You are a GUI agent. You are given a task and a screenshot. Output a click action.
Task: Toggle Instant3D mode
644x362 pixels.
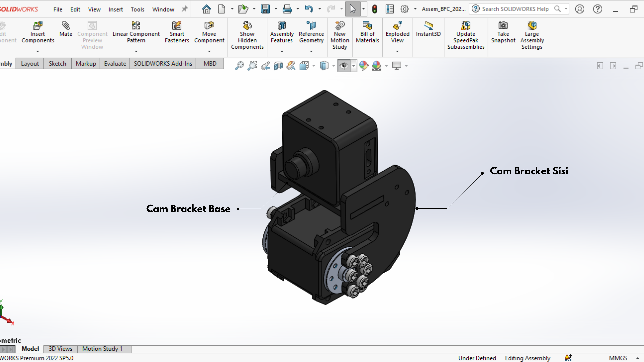point(428,29)
